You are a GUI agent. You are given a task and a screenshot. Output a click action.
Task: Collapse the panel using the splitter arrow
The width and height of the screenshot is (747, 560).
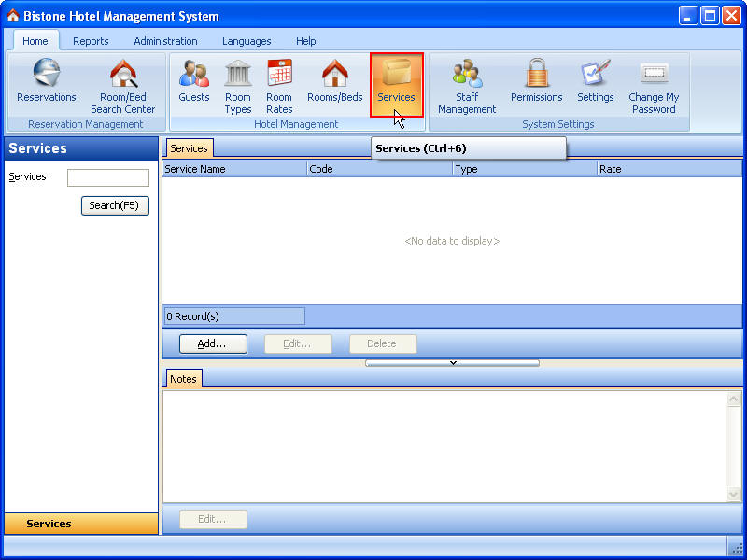(x=453, y=363)
